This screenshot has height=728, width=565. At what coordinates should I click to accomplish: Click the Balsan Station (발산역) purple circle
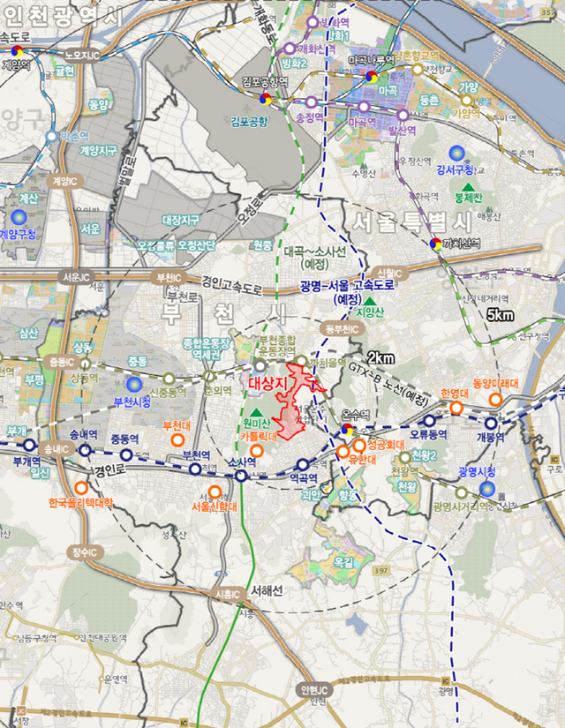(403, 114)
